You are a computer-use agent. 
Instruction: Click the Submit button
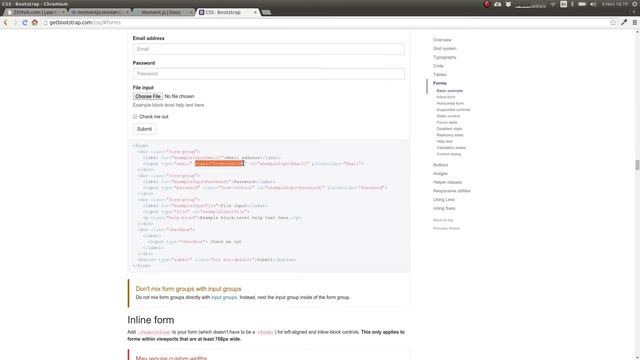click(144, 129)
